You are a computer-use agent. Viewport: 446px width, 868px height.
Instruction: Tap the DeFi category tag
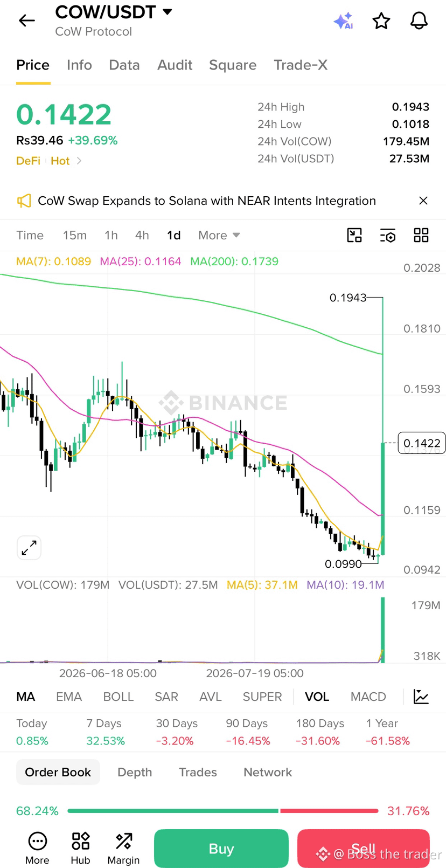point(28,161)
